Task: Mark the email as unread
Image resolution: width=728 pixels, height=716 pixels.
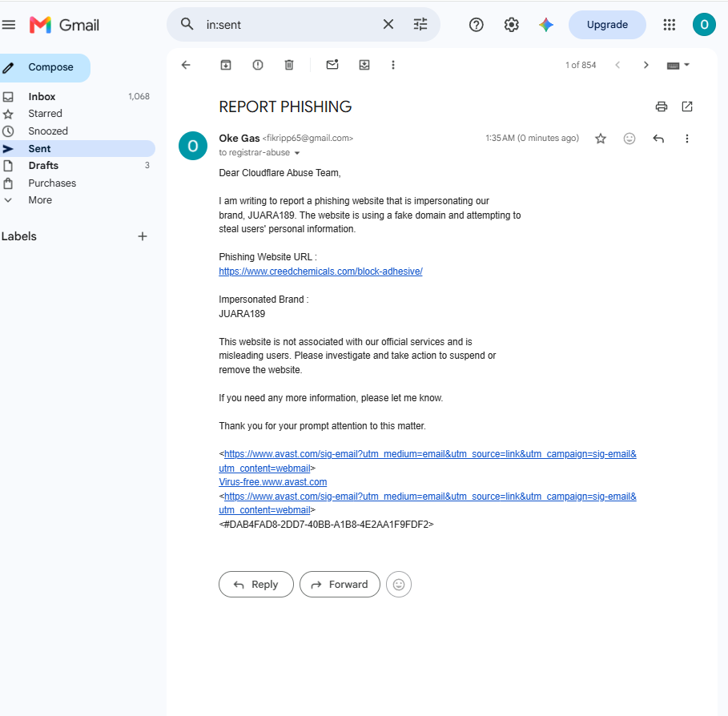Action: click(x=332, y=65)
